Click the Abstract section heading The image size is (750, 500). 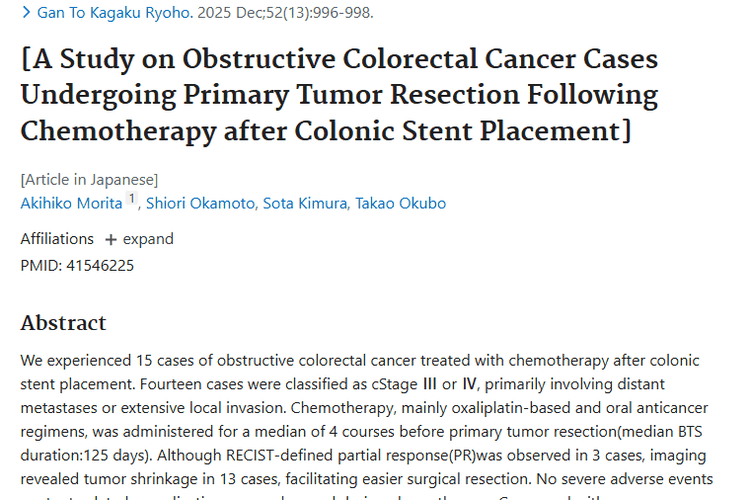click(x=63, y=323)
